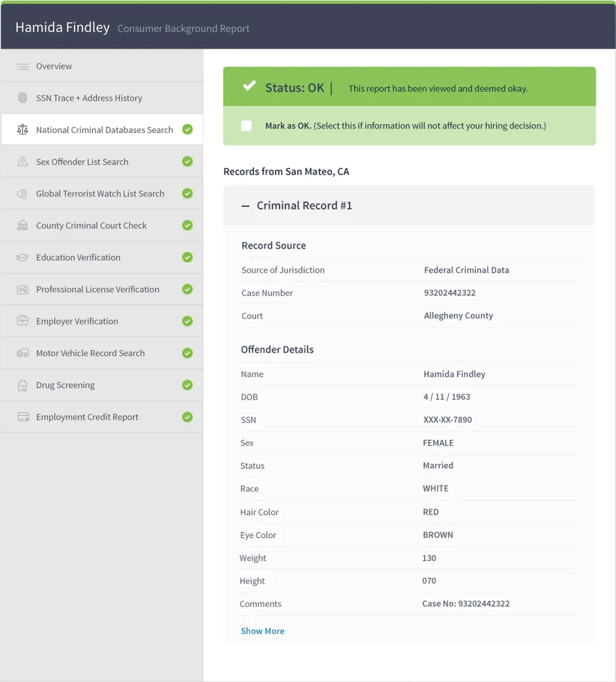Image resolution: width=616 pixels, height=682 pixels.
Task: Click Allegheny County court value
Action: [459, 315]
